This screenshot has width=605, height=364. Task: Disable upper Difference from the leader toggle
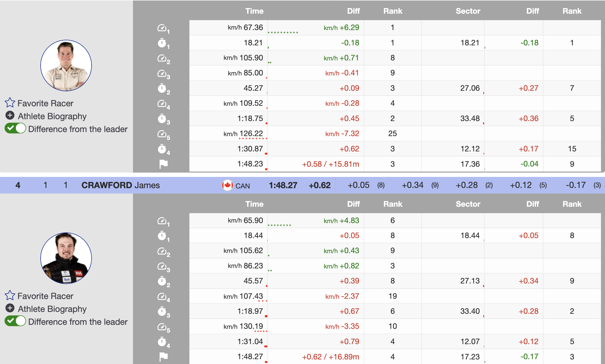(15, 129)
